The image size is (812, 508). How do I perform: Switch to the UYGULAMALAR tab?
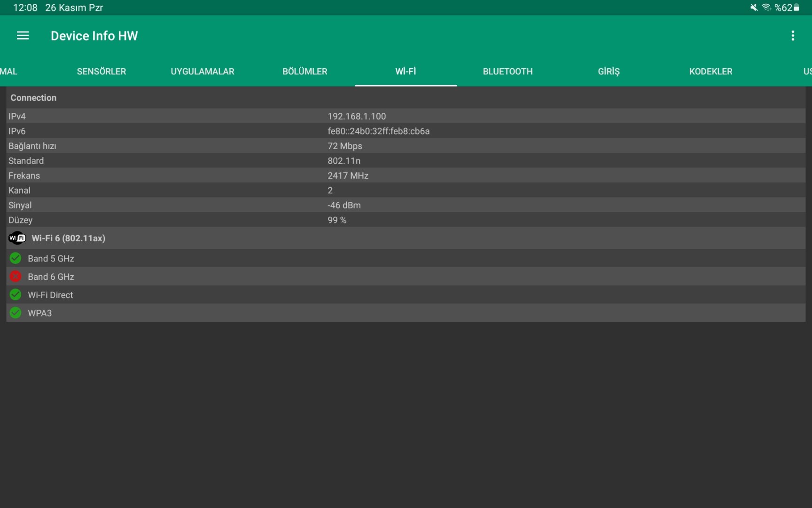tap(203, 71)
